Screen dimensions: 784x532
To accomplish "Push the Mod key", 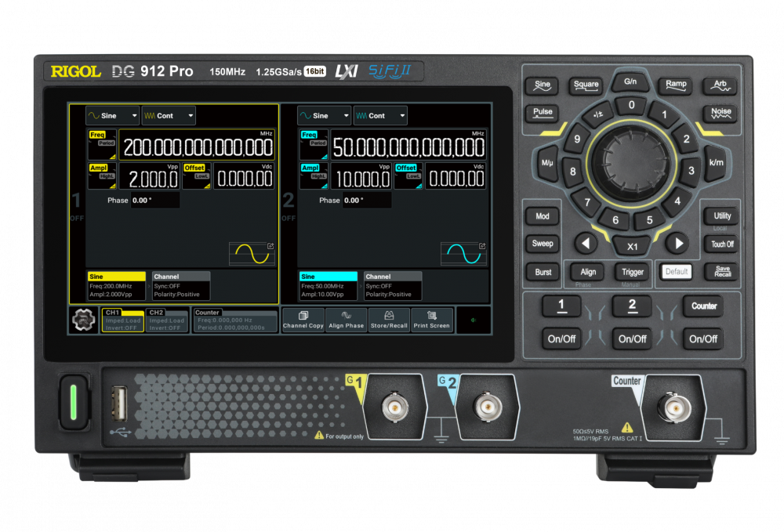I will tap(543, 216).
